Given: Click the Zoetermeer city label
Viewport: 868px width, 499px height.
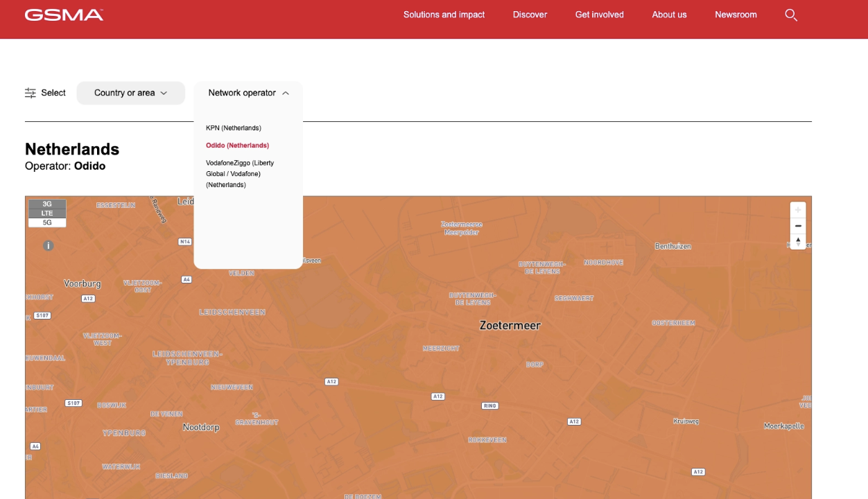Looking at the screenshot, I should click(x=510, y=325).
